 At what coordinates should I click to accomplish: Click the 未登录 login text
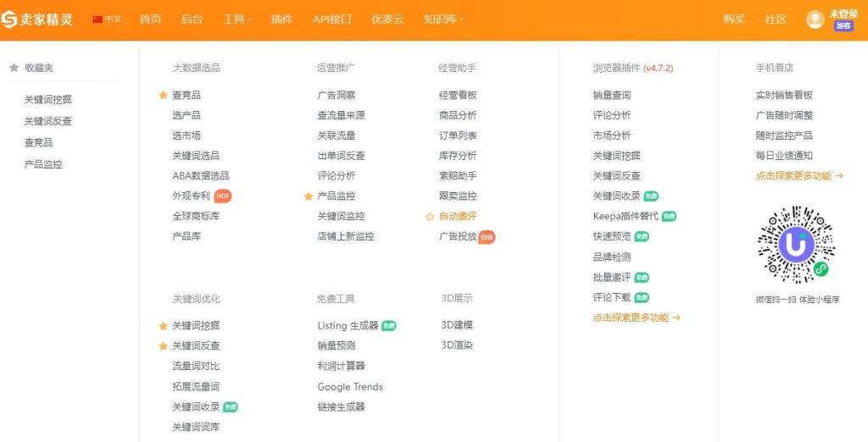[843, 14]
